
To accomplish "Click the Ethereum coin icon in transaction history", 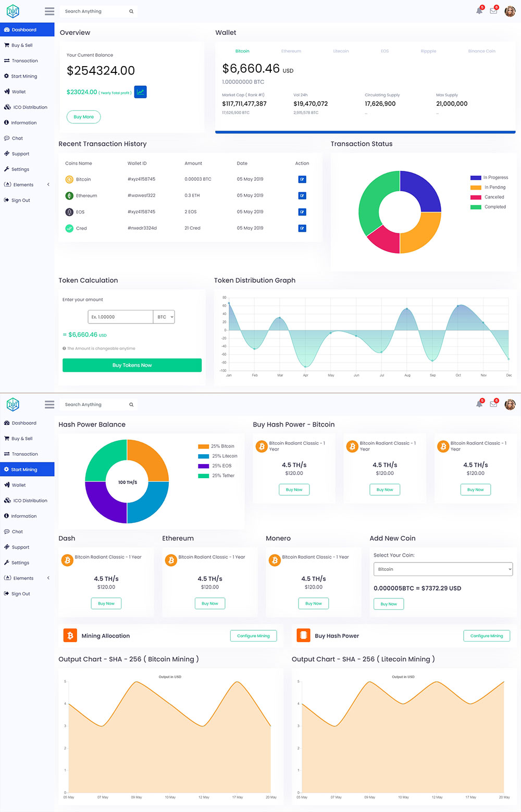I will click(x=69, y=196).
